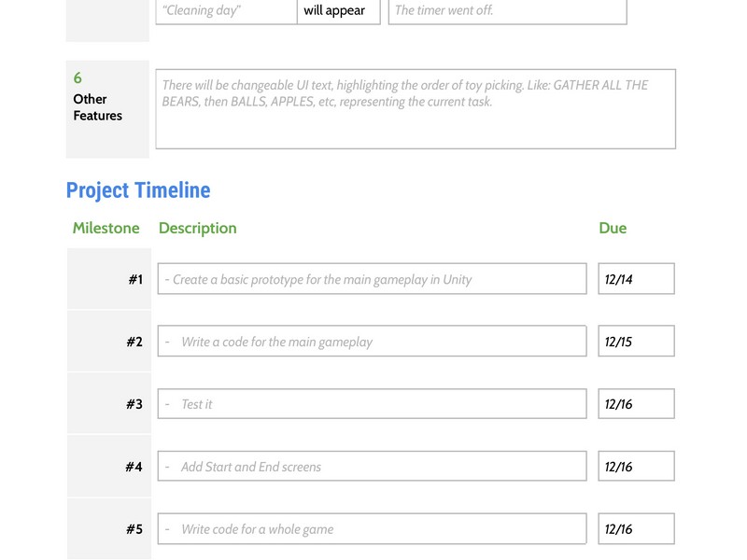Click the due date for milestone #5
Image resolution: width=747 pixels, height=560 pixels.
coord(636,529)
